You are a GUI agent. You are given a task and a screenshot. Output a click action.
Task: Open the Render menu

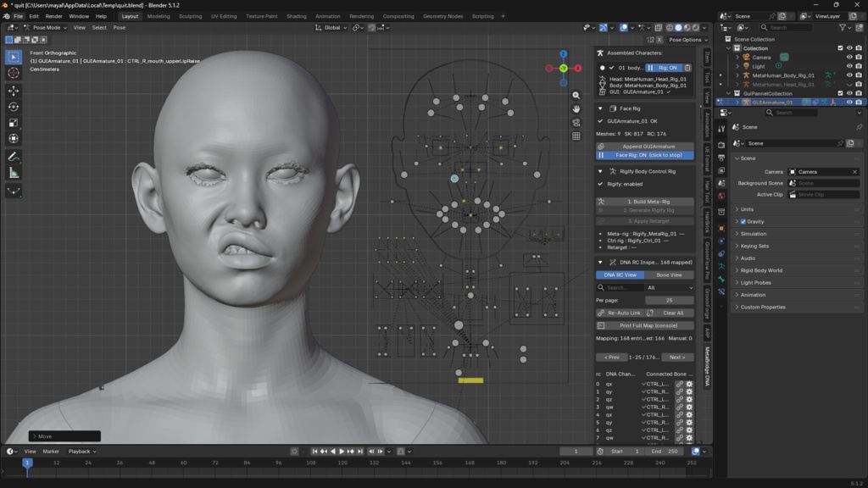tap(53, 16)
